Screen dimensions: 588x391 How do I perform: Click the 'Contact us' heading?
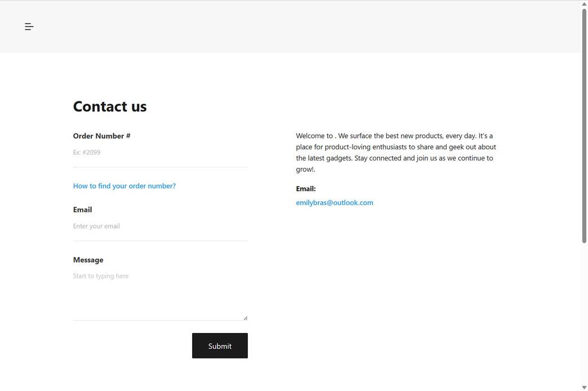(110, 106)
